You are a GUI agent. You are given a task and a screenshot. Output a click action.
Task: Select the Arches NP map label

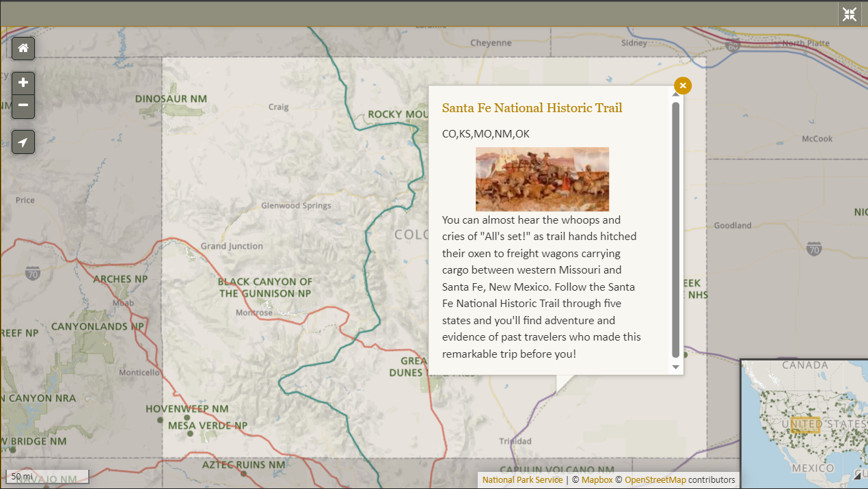pos(120,279)
